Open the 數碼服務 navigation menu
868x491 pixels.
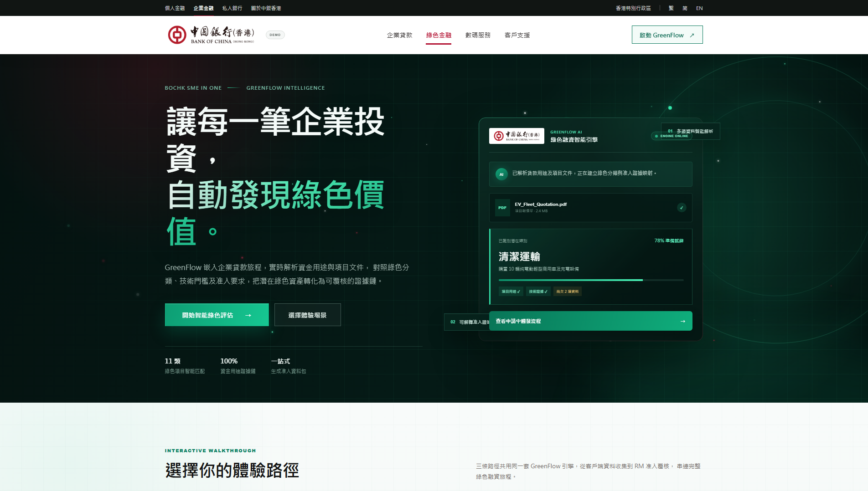[x=478, y=35]
